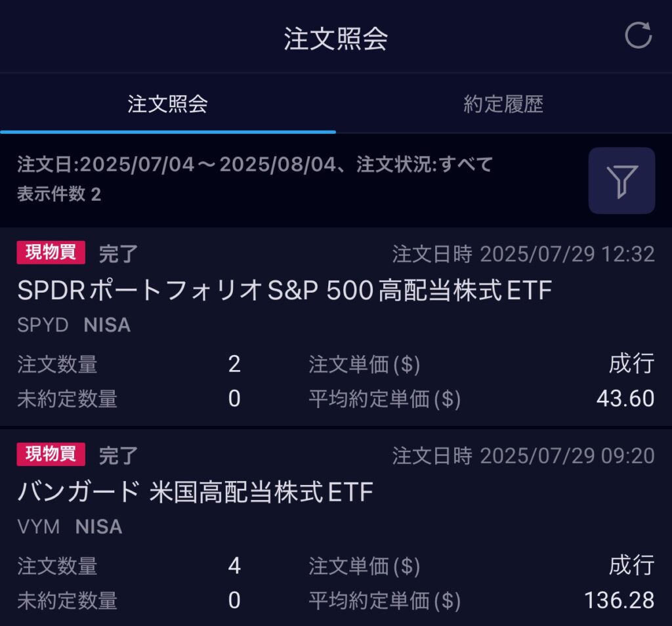Tap the VYM ticker label
Image resolution: width=672 pixels, height=626 pixels.
pyautogui.click(x=38, y=526)
